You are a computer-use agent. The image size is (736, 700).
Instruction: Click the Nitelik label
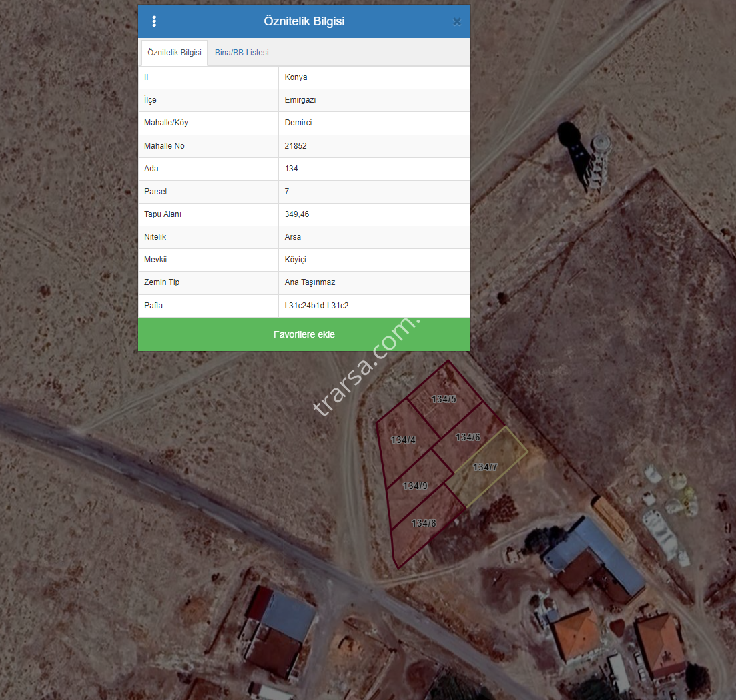(155, 237)
